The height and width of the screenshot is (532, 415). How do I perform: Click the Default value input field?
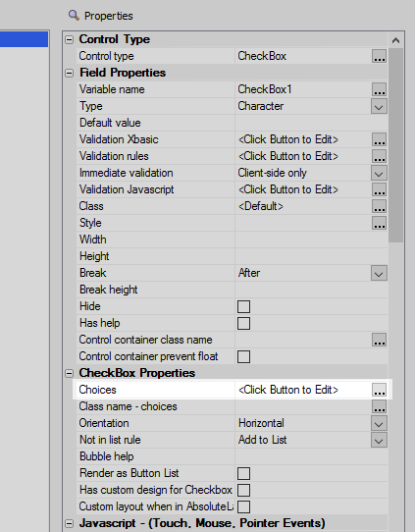pos(311,123)
